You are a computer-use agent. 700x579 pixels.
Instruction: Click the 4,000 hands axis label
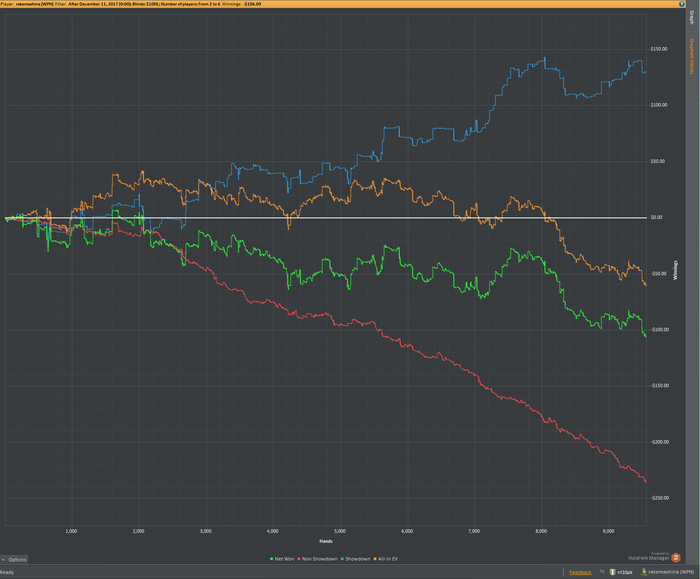point(273,531)
